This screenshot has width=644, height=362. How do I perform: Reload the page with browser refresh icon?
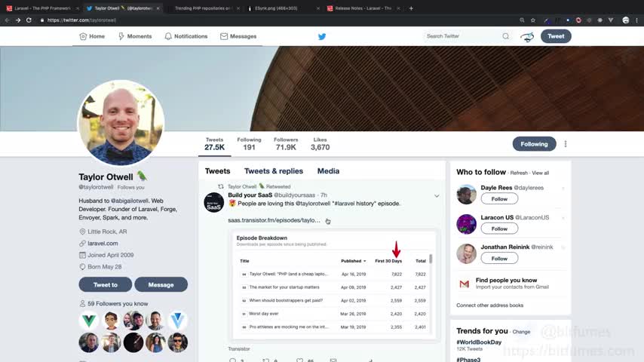click(x=29, y=20)
